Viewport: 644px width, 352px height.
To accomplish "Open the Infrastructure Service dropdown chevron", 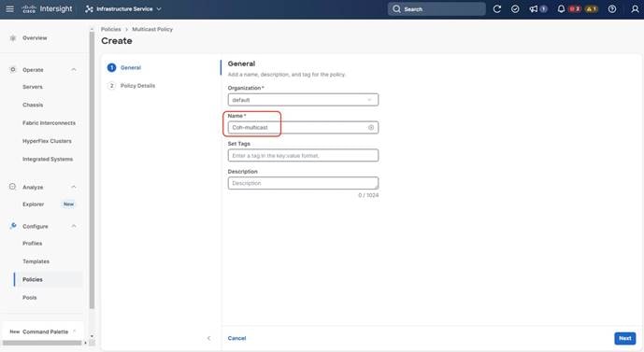I will click(159, 8).
